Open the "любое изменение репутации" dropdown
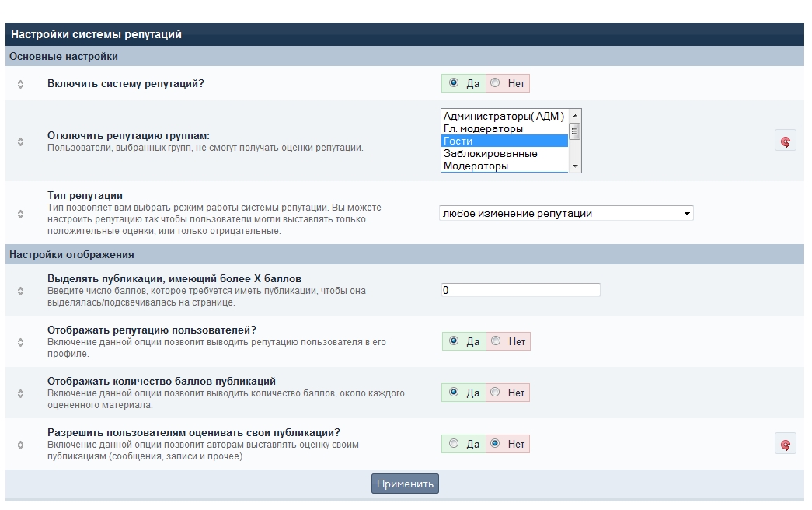Viewport: 812px width, 510px height. tap(566, 214)
